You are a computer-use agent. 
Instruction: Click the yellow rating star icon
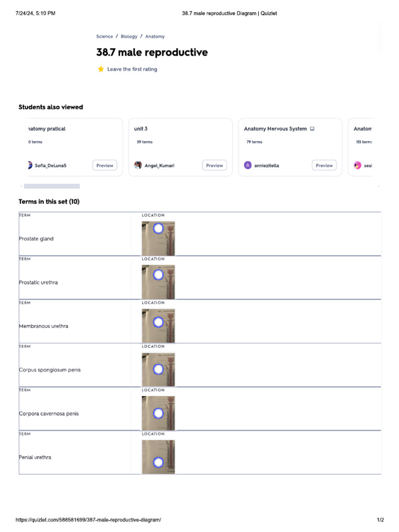(101, 69)
